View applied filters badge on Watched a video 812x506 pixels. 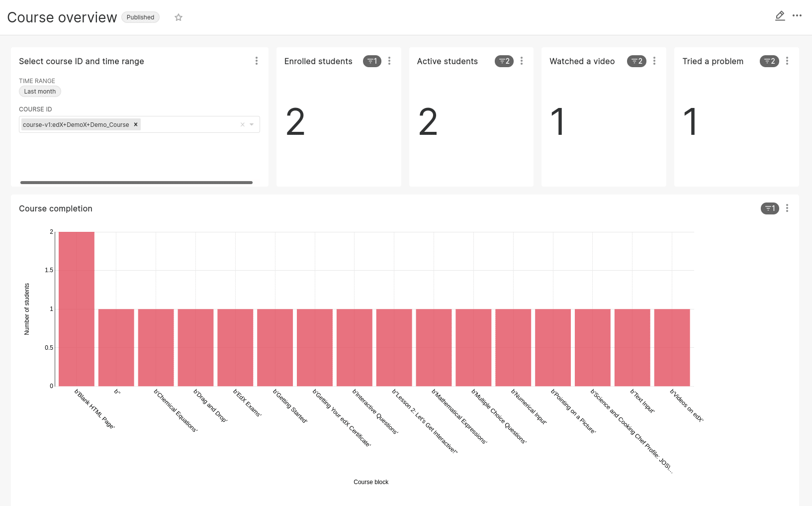[636, 61]
